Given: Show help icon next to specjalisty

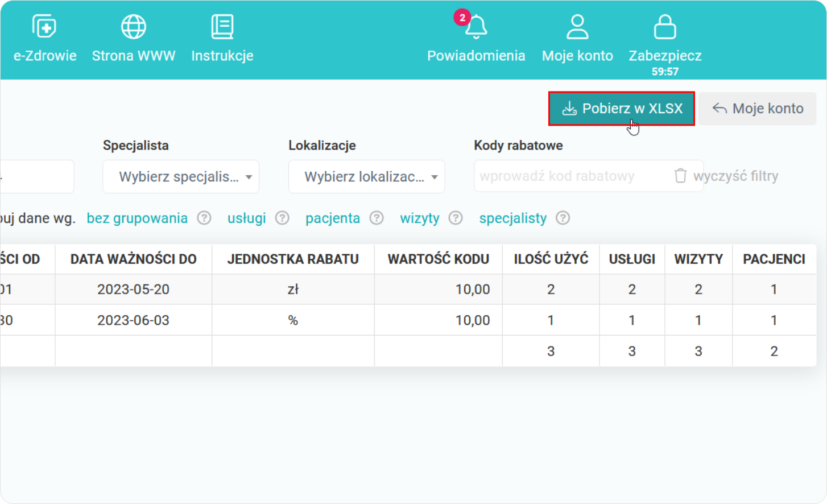Looking at the screenshot, I should (563, 218).
